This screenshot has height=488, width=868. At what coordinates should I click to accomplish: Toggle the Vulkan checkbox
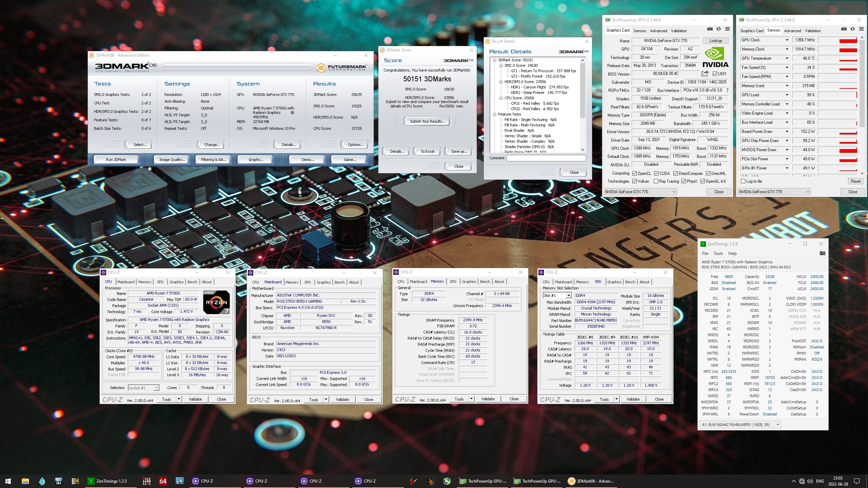(634, 181)
